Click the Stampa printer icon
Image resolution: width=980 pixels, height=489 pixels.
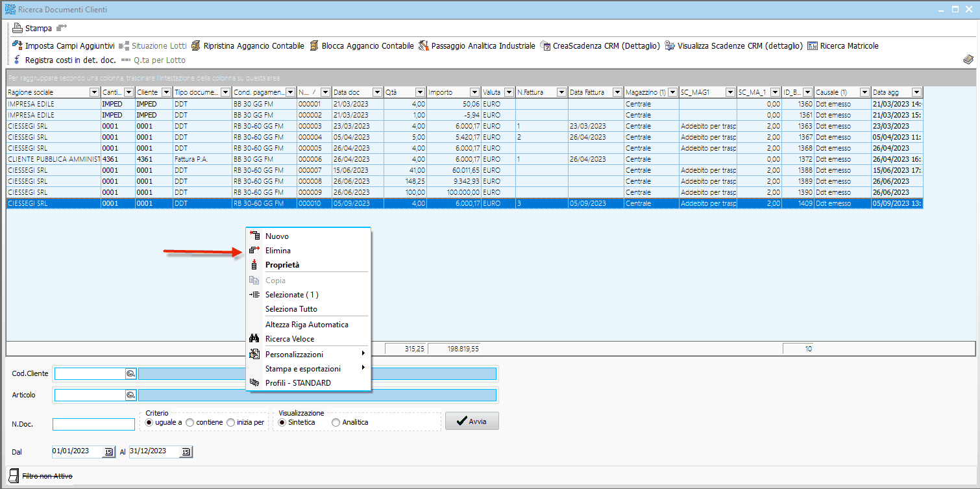pyautogui.click(x=18, y=28)
